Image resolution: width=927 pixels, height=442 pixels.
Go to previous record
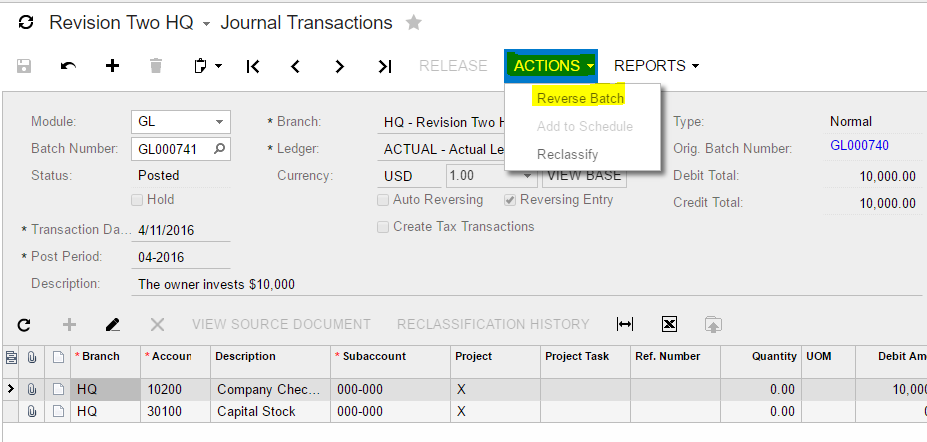pyautogui.click(x=296, y=66)
